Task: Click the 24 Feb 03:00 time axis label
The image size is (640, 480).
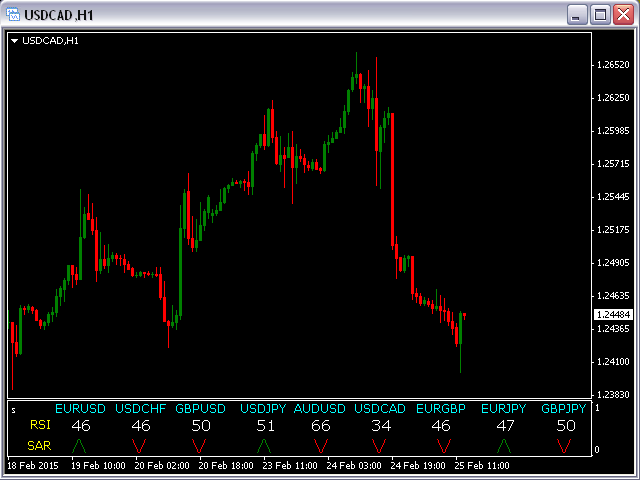Action: (x=354, y=466)
